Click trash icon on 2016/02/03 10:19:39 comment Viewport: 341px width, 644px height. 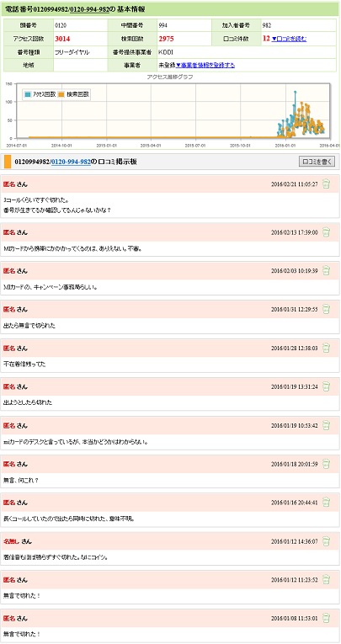(326, 271)
